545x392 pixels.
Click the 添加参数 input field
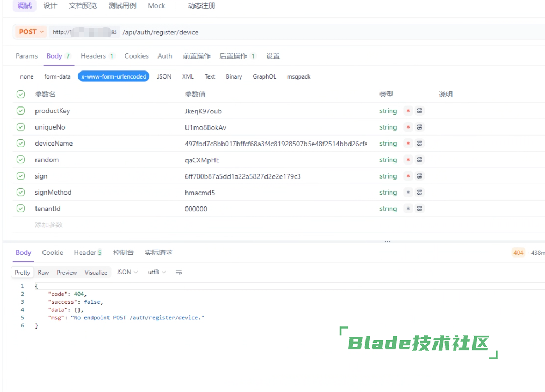(x=49, y=225)
